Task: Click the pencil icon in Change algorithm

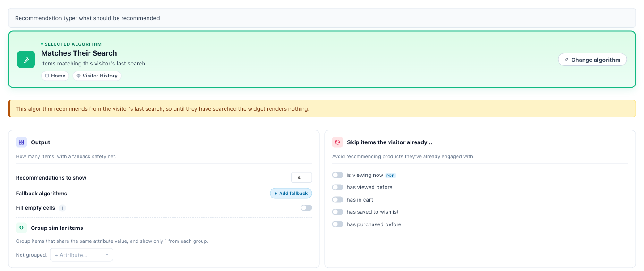Action: coord(567,60)
